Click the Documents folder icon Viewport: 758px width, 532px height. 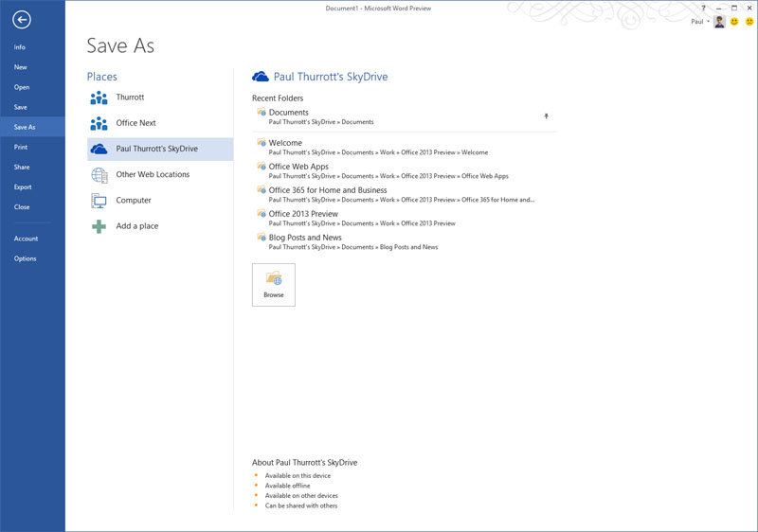point(262,112)
